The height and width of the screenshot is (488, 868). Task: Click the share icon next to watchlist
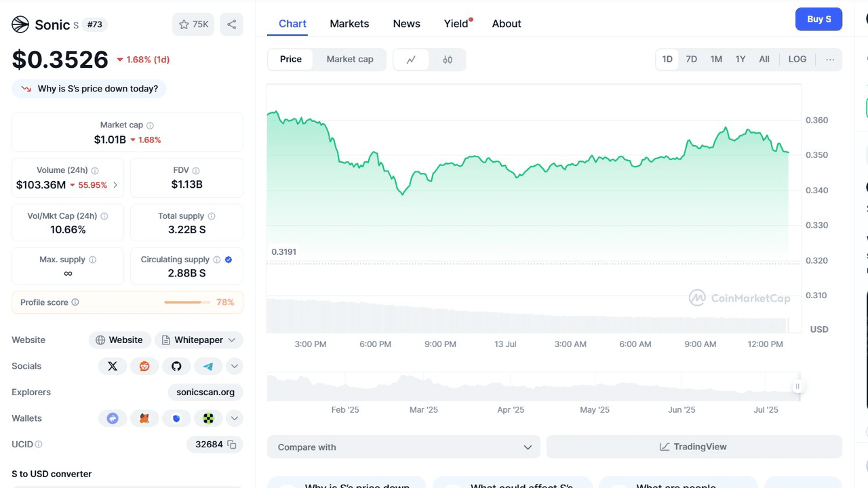click(231, 24)
